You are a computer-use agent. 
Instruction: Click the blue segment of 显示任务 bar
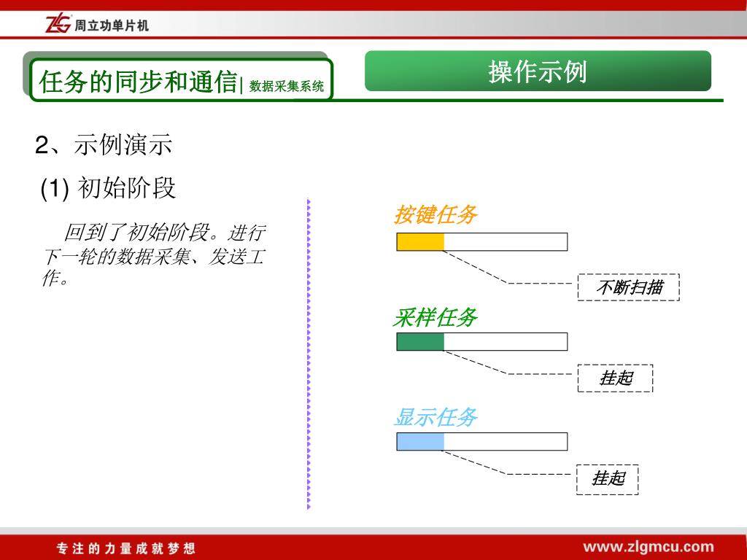420,441
